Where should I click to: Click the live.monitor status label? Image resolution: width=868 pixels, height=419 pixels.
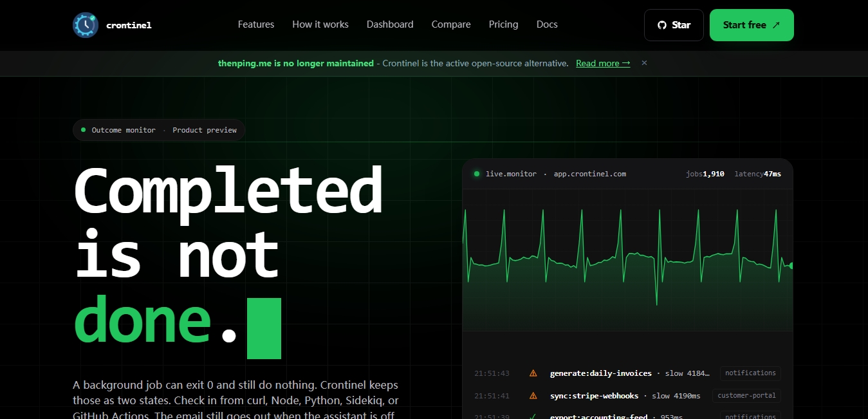(511, 174)
